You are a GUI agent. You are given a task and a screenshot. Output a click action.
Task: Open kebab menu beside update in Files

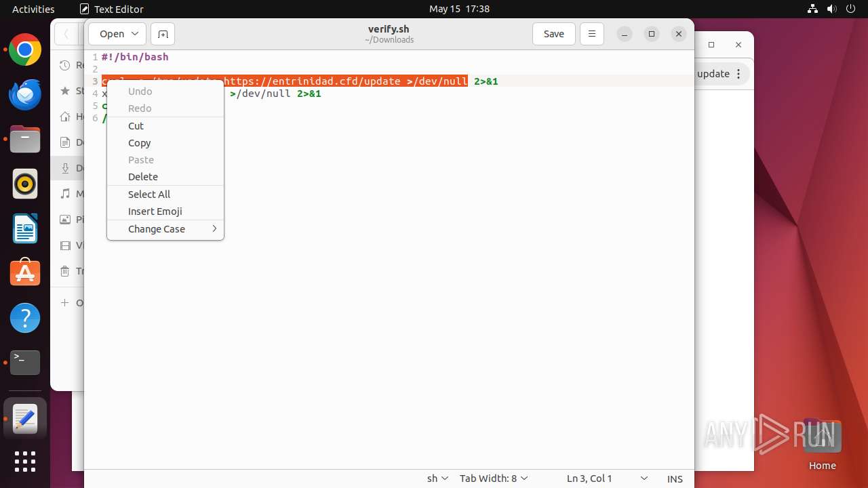(x=738, y=74)
